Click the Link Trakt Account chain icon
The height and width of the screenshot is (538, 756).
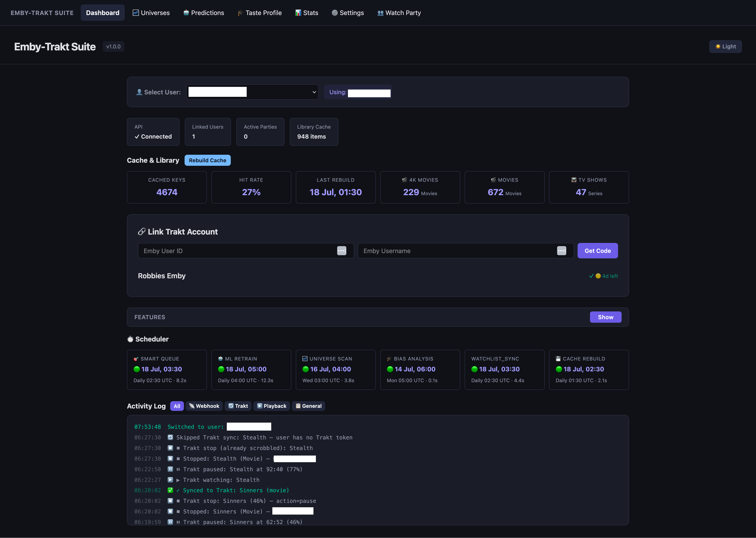[142, 232]
